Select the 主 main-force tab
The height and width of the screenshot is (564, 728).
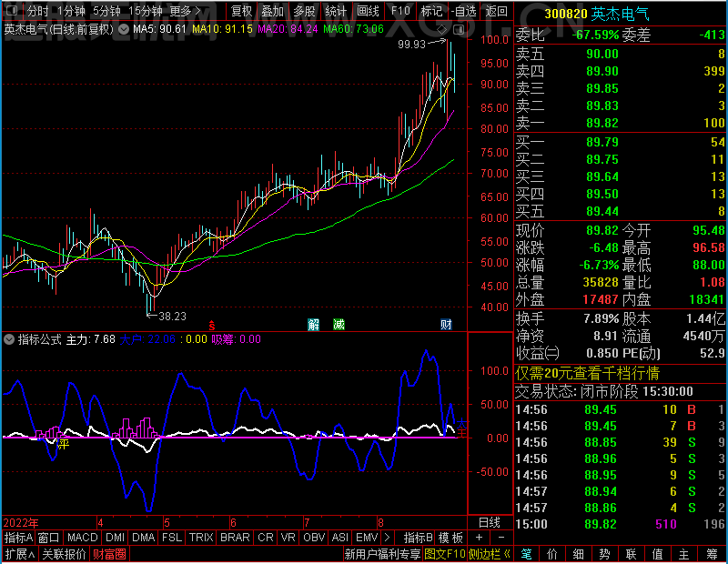[684, 554]
